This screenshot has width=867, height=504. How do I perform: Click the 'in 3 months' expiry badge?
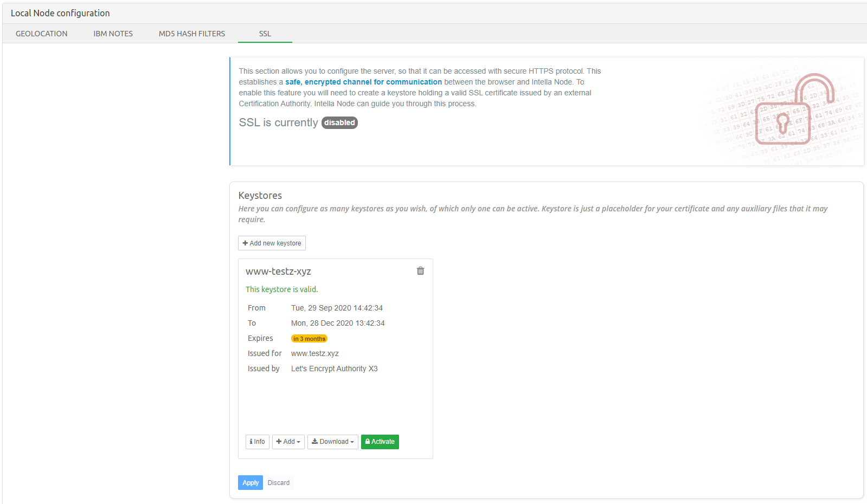point(309,339)
